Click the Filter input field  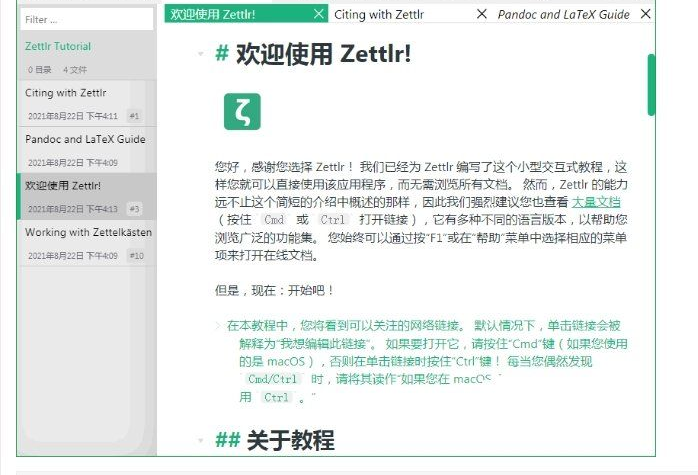click(87, 20)
